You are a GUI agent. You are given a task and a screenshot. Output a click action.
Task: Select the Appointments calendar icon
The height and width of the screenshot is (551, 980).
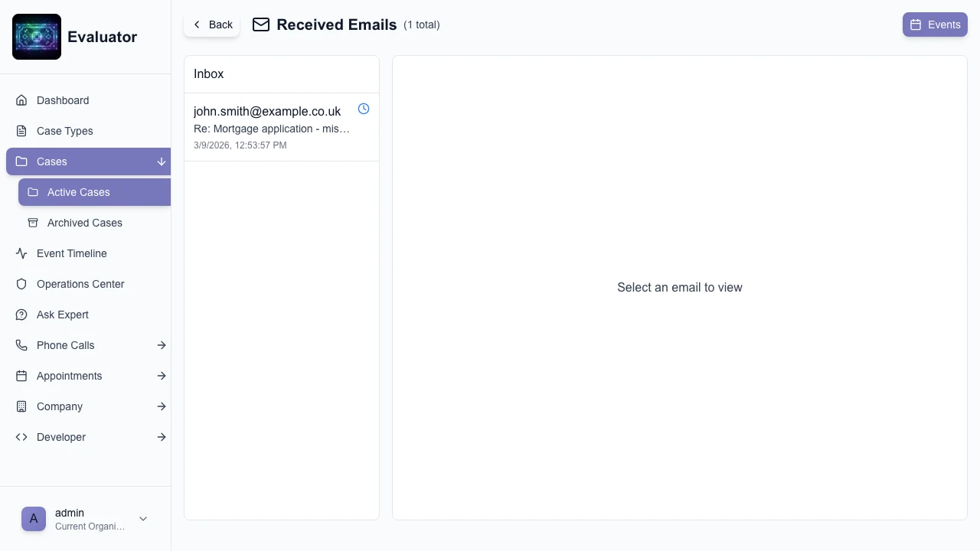tap(21, 376)
